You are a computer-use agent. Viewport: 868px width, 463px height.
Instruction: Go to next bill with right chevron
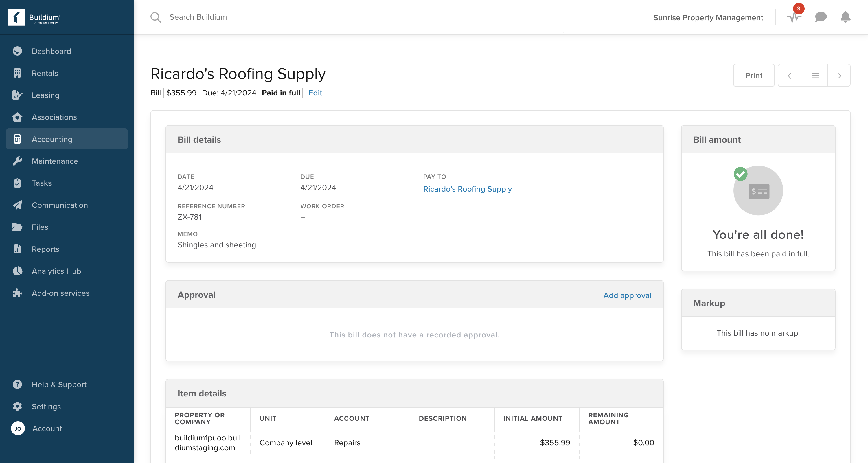[839, 76]
